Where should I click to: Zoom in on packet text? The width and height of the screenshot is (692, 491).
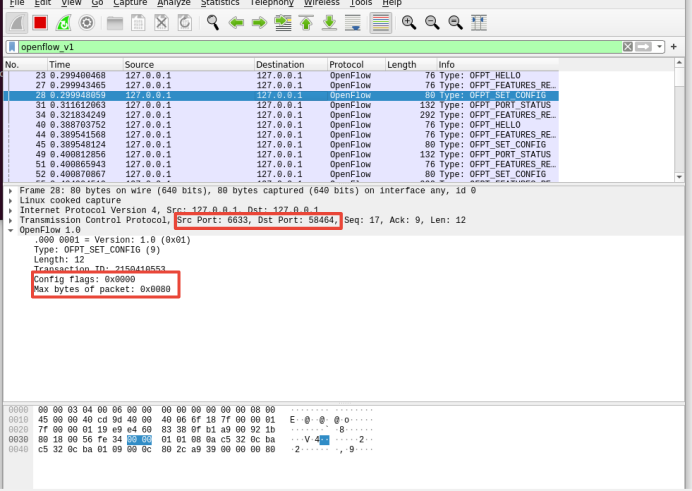point(409,22)
